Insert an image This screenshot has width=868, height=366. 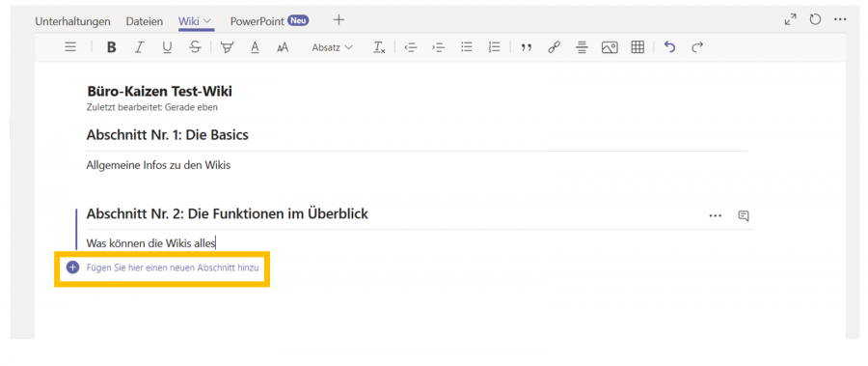pyautogui.click(x=610, y=47)
